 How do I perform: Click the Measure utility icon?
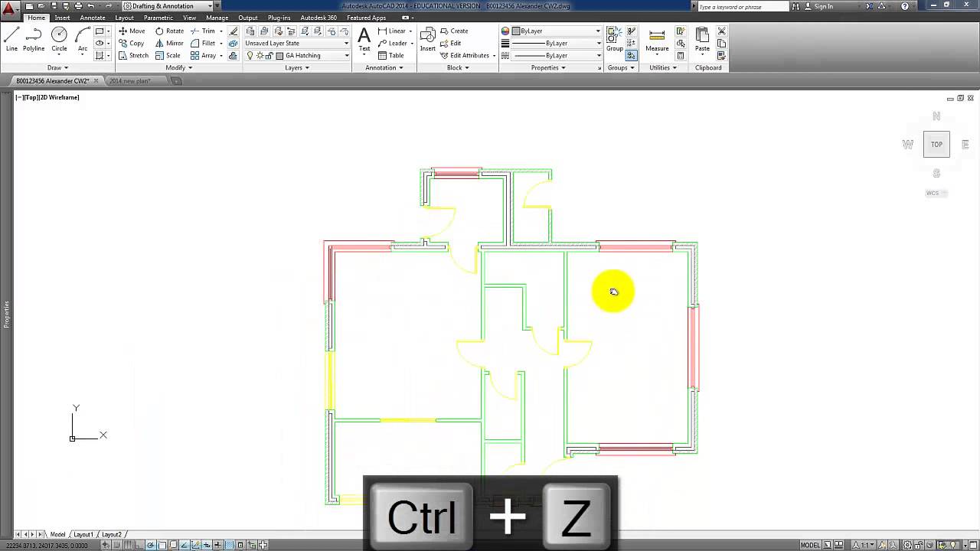[657, 39]
